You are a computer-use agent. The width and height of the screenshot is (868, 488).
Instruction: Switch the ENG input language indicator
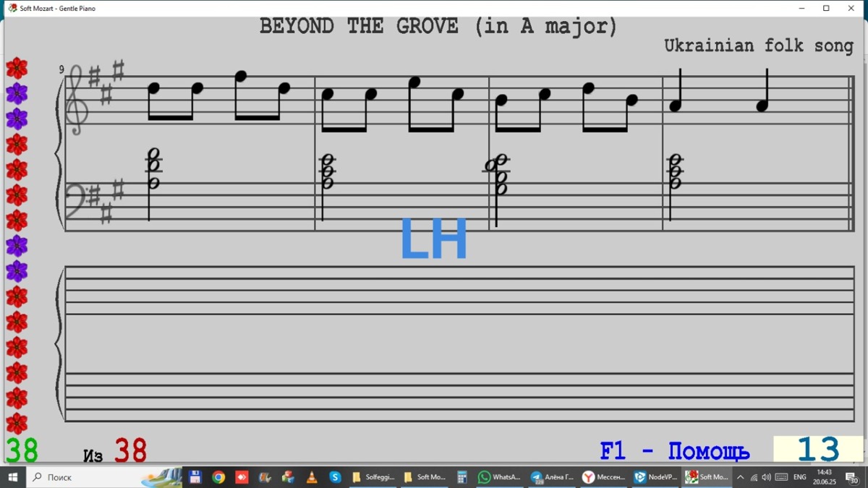coord(800,477)
